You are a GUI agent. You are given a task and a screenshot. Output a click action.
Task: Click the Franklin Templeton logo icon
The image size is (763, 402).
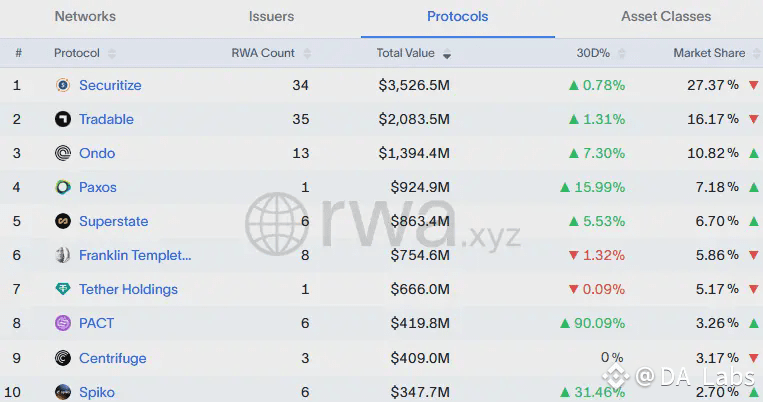pyautogui.click(x=63, y=255)
